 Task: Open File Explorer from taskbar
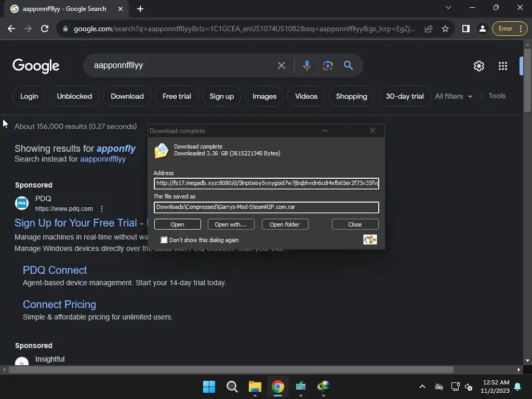pos(255,387)
